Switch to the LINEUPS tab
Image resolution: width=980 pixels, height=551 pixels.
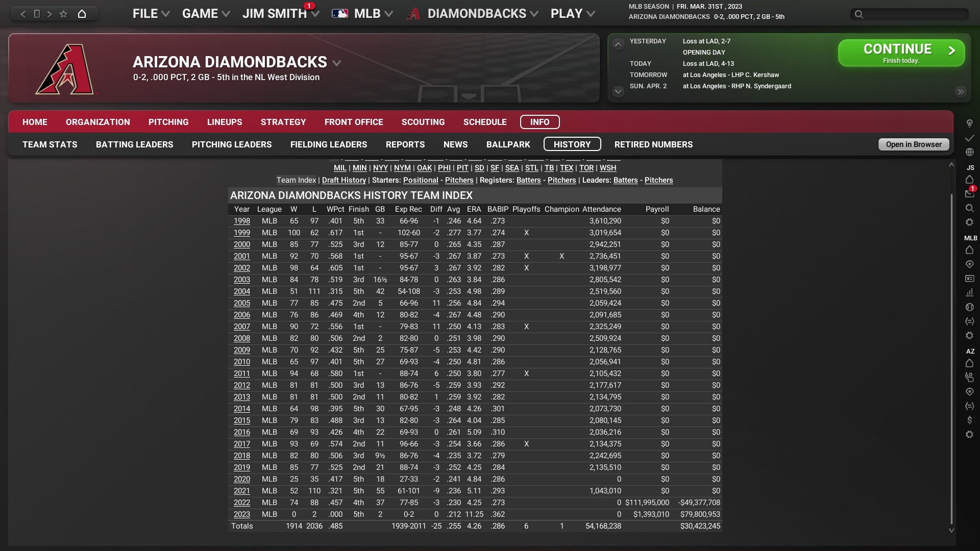225,122
